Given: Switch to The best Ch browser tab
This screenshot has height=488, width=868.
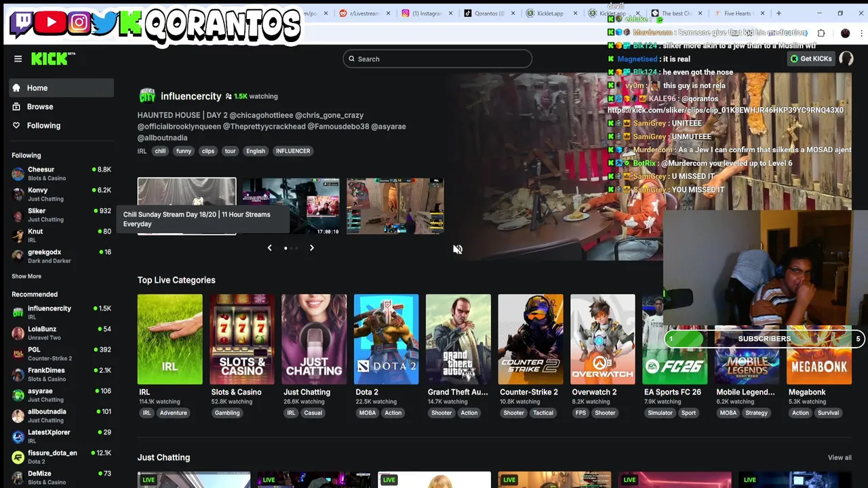Looking at the screenshot, I should point(676,13).
